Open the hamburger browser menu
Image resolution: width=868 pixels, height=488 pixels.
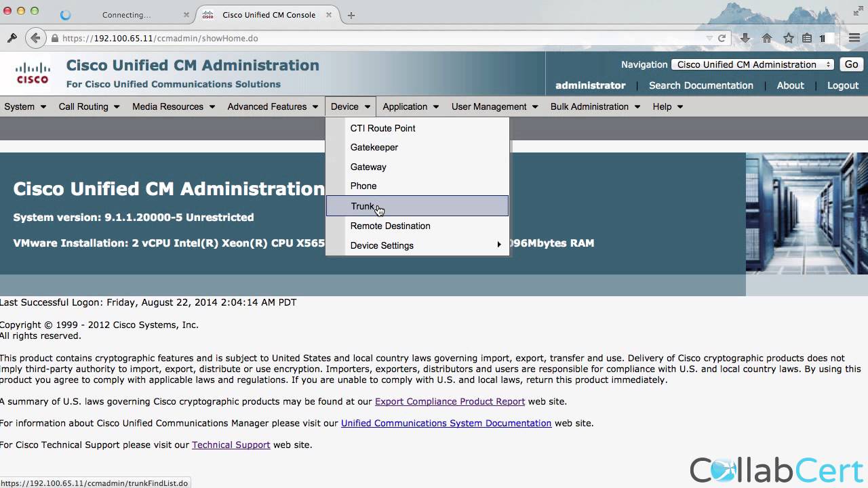(854, 39)
